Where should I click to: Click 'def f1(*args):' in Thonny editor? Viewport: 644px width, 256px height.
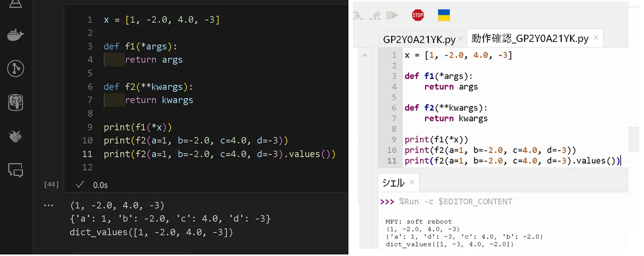438,76
